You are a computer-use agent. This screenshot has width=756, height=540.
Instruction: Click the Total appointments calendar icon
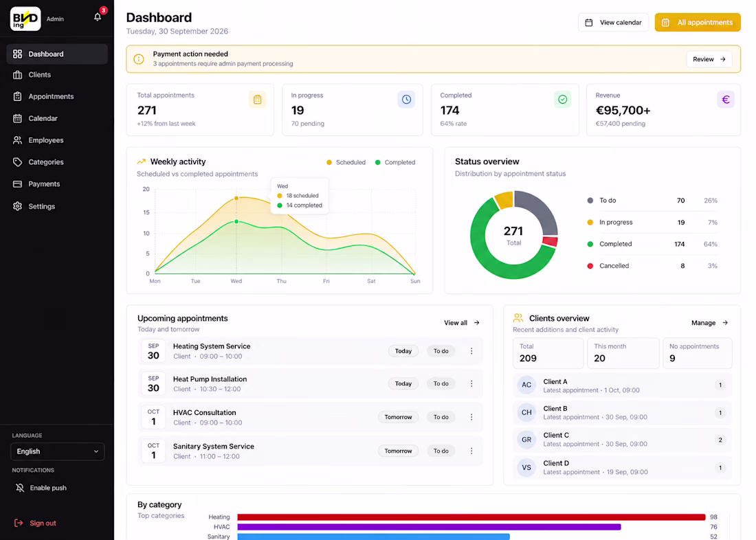click(x=258, y=100)
